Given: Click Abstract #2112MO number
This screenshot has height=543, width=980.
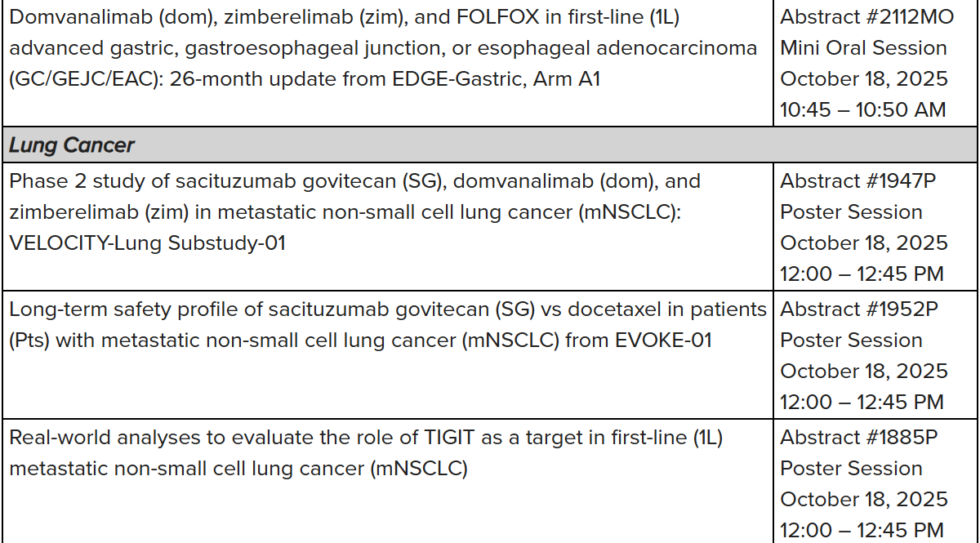Looking at the screenshot, I should (866, 17).
